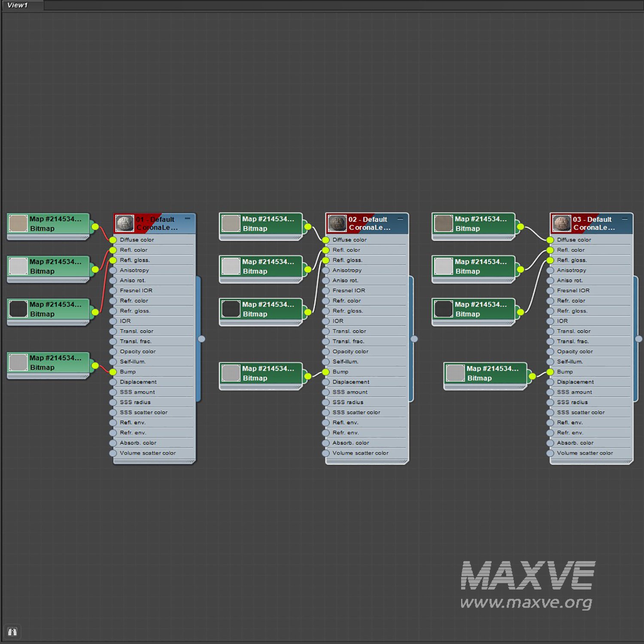Click the 03 - Default material sphere preview
The width and height of the screenshot is (644, 644).
click(x=562, y=223)
